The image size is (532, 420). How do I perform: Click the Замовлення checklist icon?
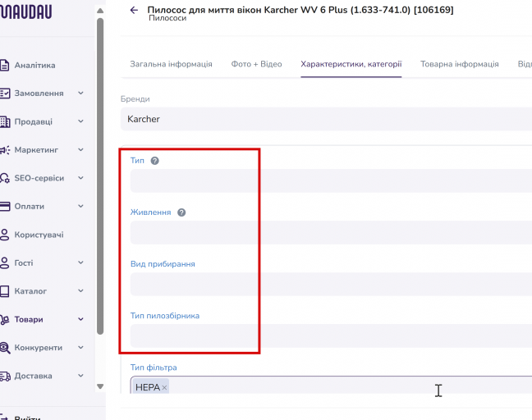(5, 94)
